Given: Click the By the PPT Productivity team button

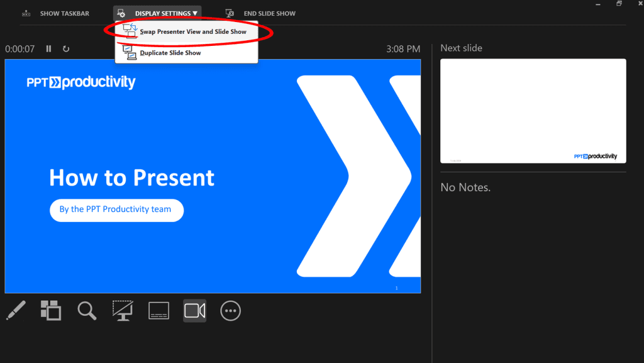Looking at the screenshot, I should pyautogui.click(x=116, y=210).
